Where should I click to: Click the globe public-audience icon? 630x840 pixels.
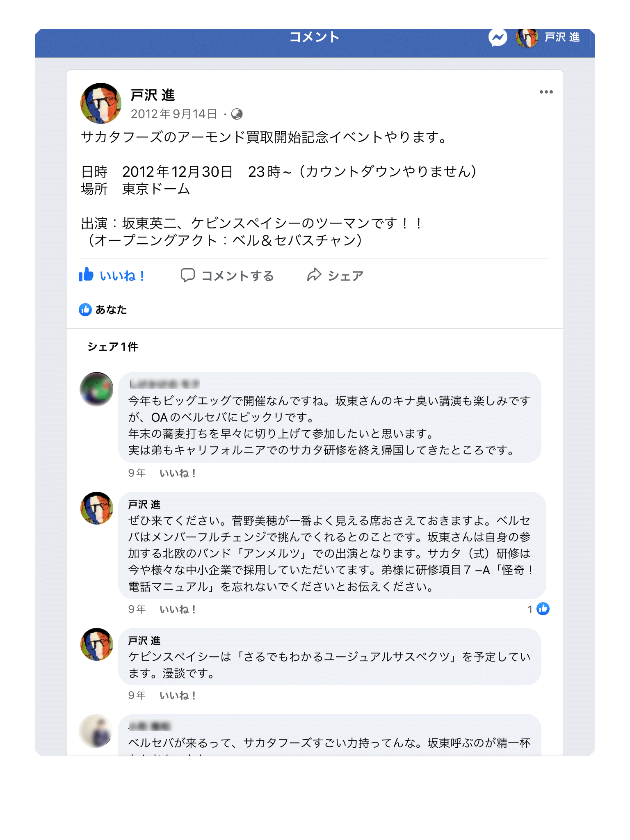click(x=237, y=114)
